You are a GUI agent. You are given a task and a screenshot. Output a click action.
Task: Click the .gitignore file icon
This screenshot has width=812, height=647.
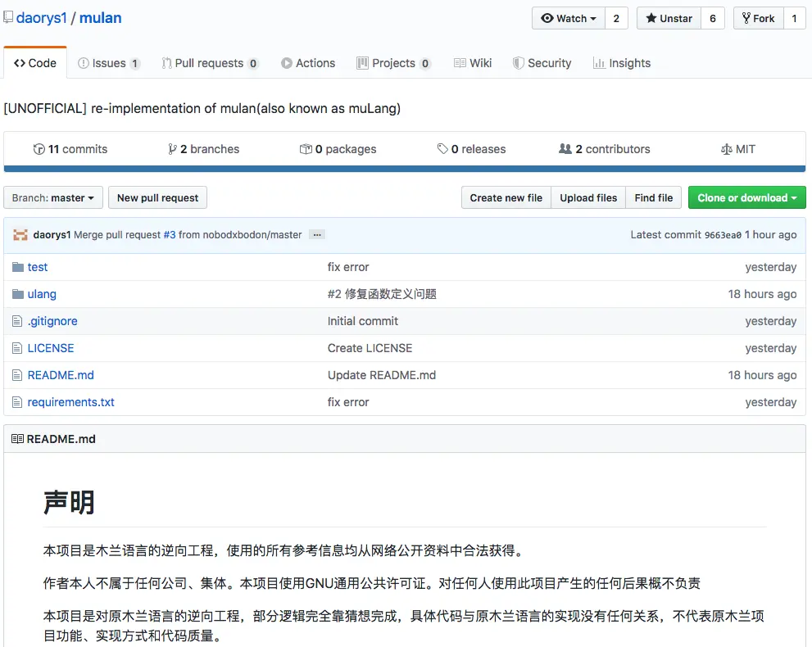click(17, 321)
